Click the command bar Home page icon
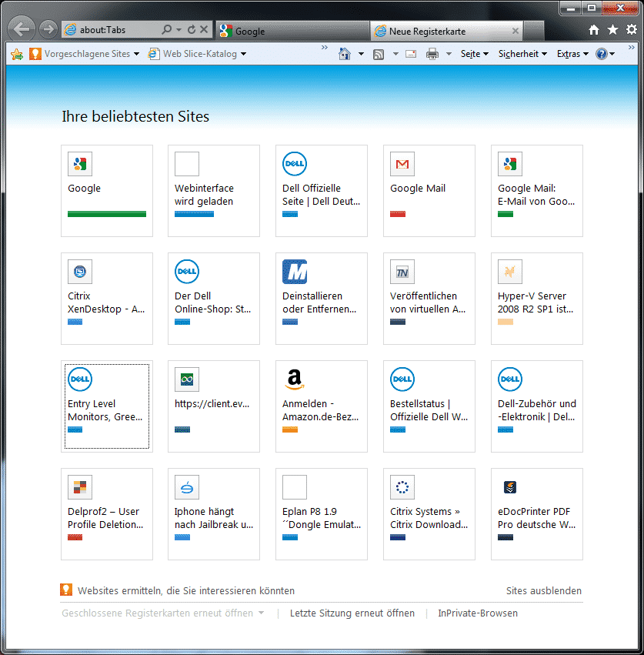Viewport: 644px width, 655px height. coord(345,54)
